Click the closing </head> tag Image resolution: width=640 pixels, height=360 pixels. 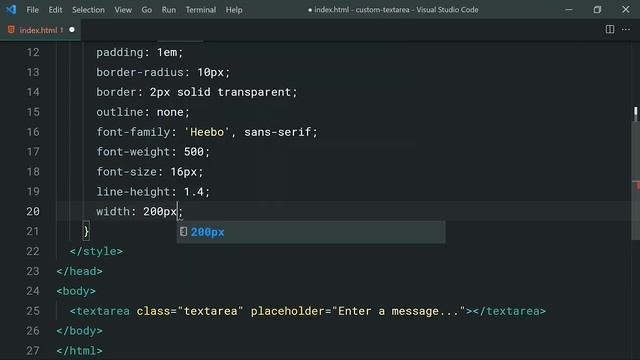pos(79,271)
